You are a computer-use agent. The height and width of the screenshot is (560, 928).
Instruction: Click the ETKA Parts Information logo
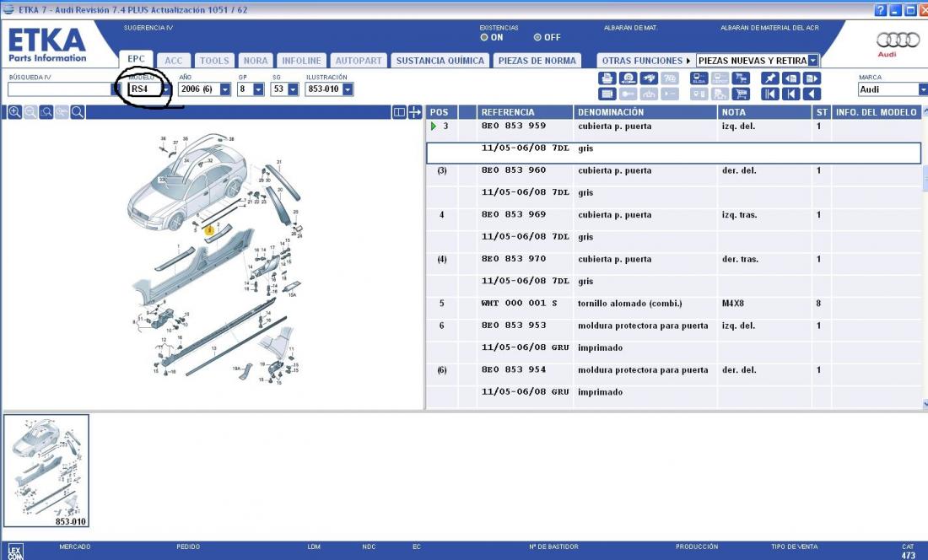coord(47,46)
